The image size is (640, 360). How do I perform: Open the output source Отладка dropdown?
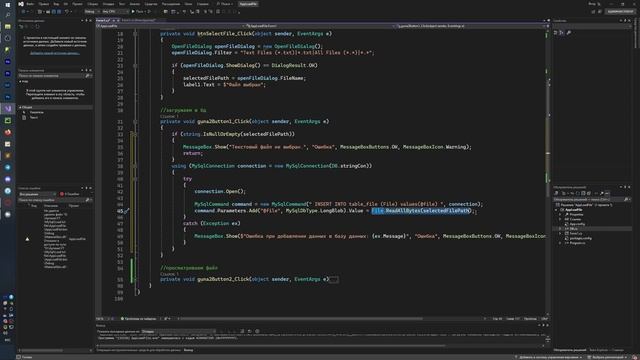click(x=178, y=331)
